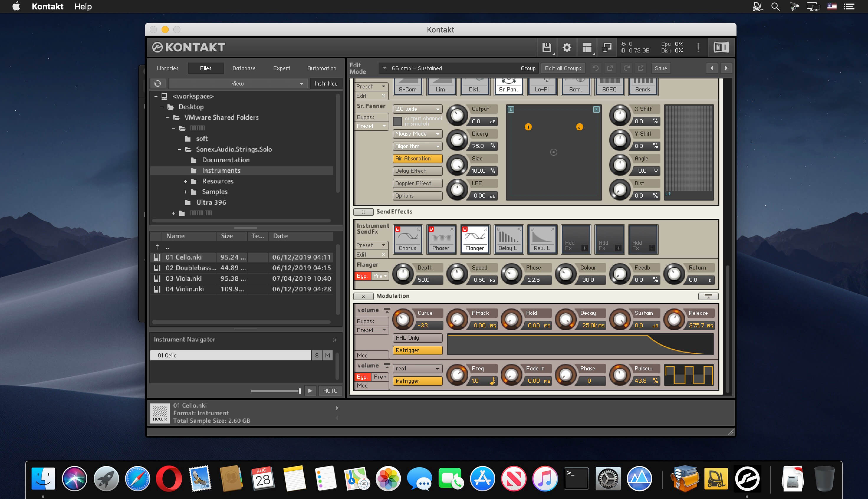Open the 66 amb - Sustained group selector
This screenshot has height=499, width=868.
point(458,68)
